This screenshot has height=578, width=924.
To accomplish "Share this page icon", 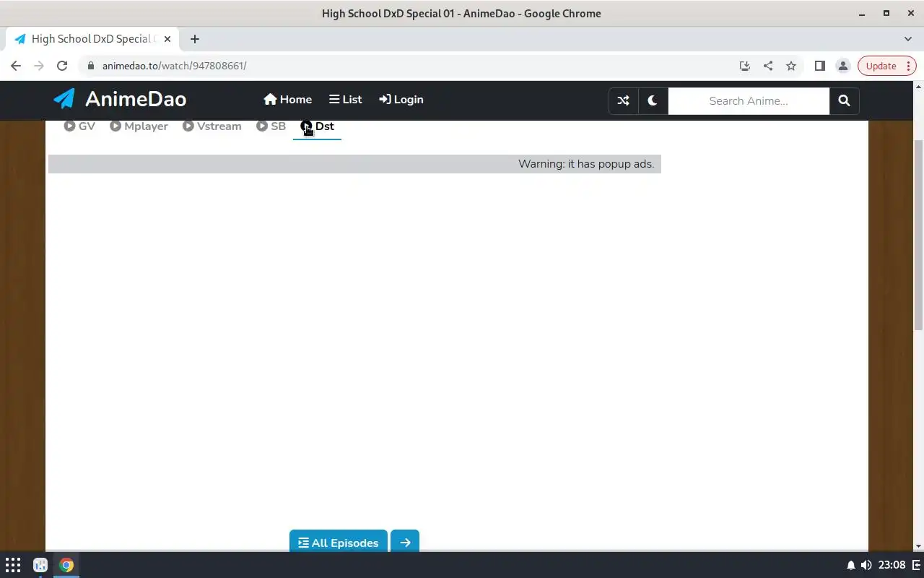I will (x=768, y=66).
